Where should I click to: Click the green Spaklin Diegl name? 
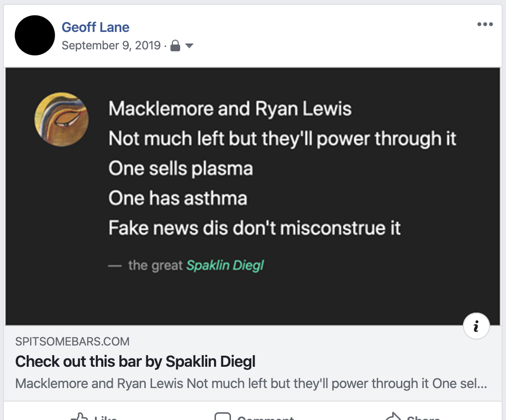[225, 265]
